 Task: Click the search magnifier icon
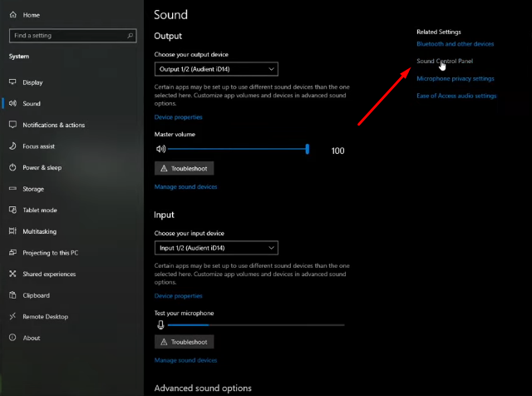(130, 35)
